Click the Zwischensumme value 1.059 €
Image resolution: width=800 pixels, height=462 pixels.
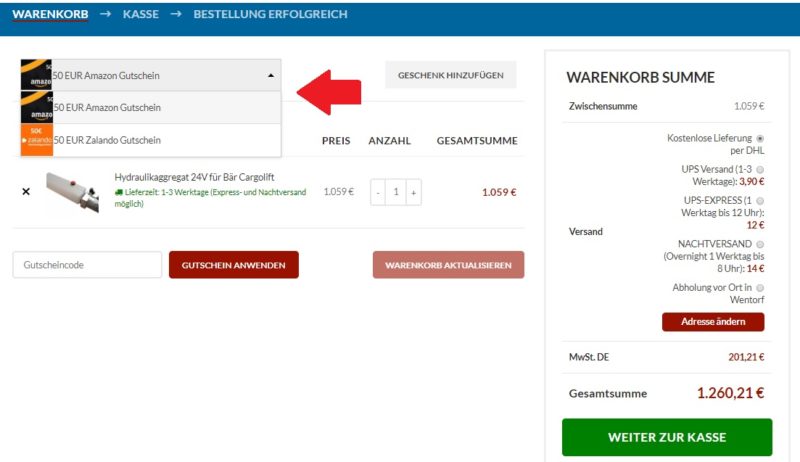[x=749, y=106]
